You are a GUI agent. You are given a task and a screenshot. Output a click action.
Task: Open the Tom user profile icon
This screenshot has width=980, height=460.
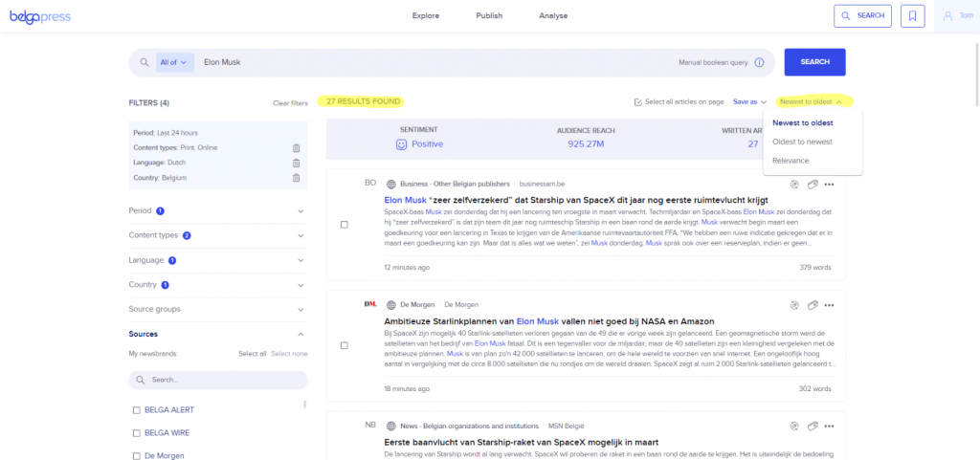pyautogui.click(x=948, y=15)
